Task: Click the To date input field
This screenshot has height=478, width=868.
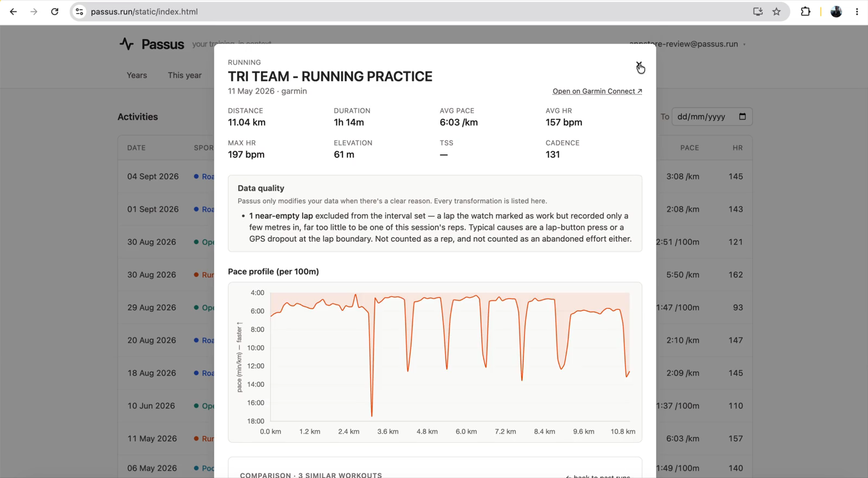Action: click(712, 117)
